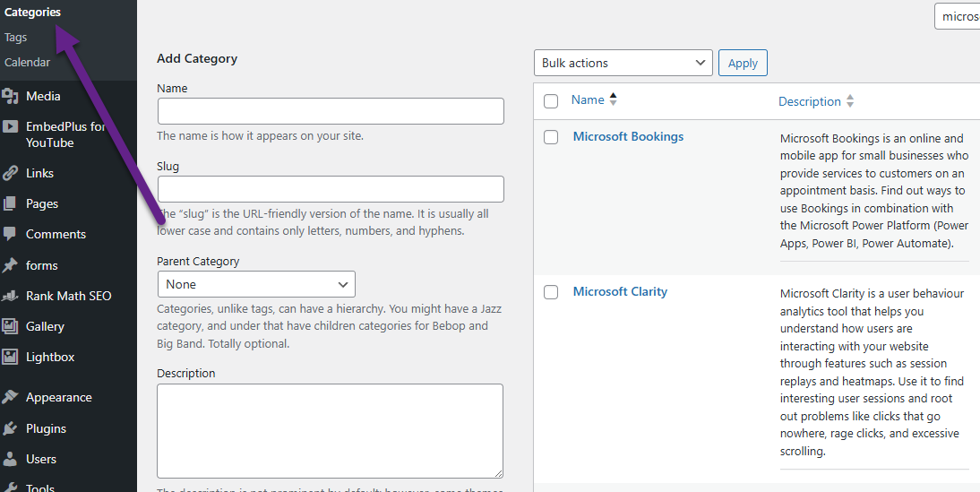Screen dimensions: 980x492
Task: Open the Tags submenu item
Action: click(x=16, y=38)
